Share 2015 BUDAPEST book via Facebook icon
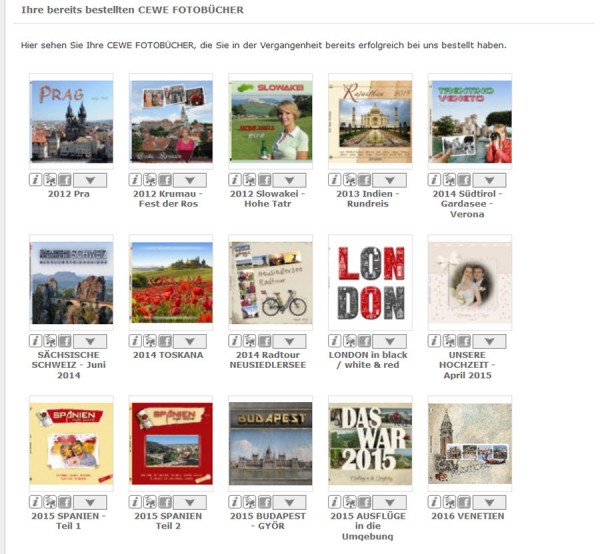Image resolution: width=600 pixels, height=554 pixels. tap(264, 502)
